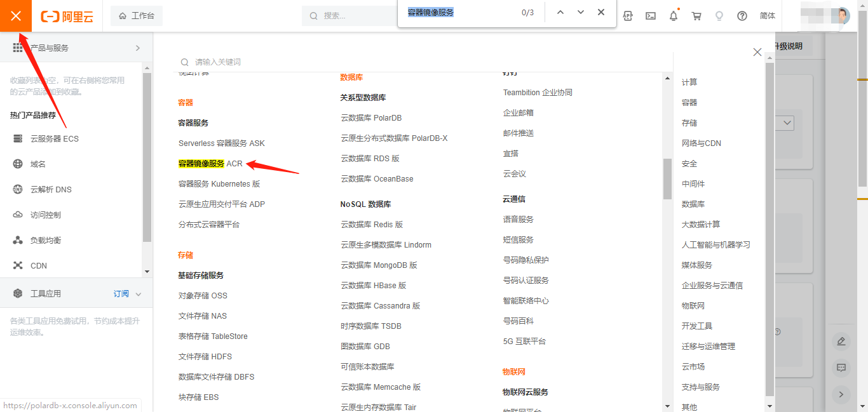Open the API explorer icon in header
Image resolution: width=868 pixels, height=412 pixels.
pyautogui.click(x=628, y=16)
